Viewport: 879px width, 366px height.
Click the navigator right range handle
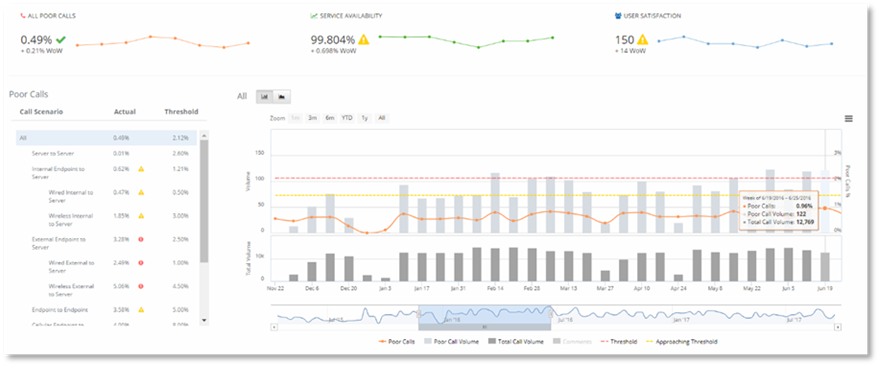pos(550,314)
